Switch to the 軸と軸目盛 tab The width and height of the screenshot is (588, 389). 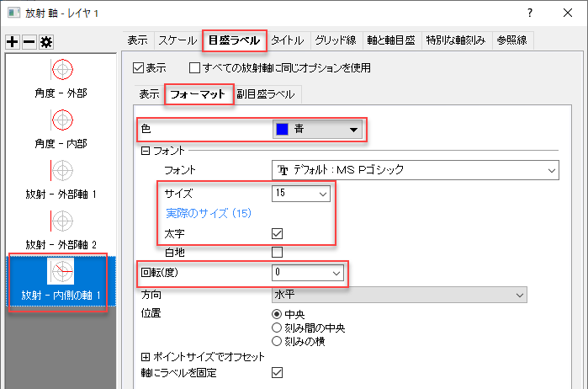click(391, 40)
